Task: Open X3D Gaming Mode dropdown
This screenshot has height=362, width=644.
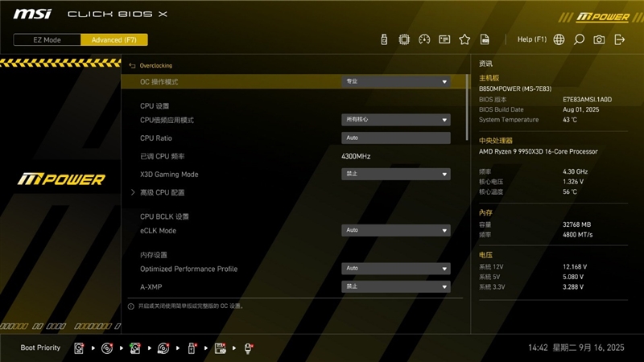Action: click(396, 174)
